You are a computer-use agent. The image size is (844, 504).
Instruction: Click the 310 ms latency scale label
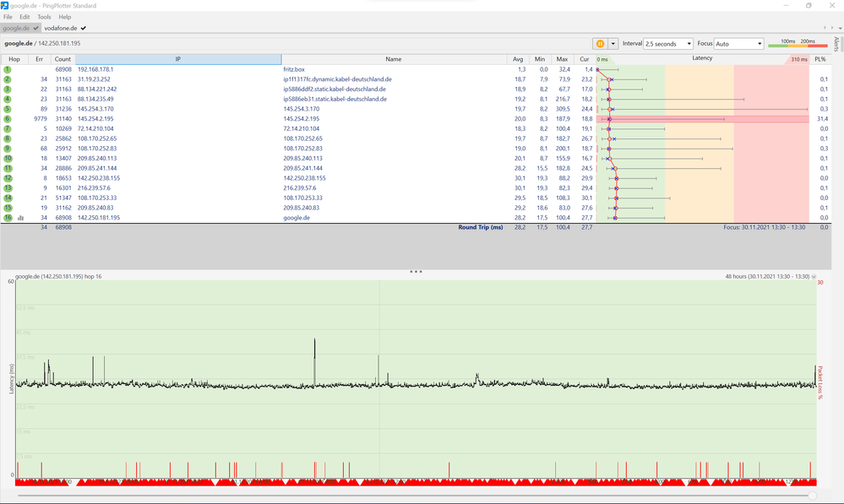tap(799, 60)
